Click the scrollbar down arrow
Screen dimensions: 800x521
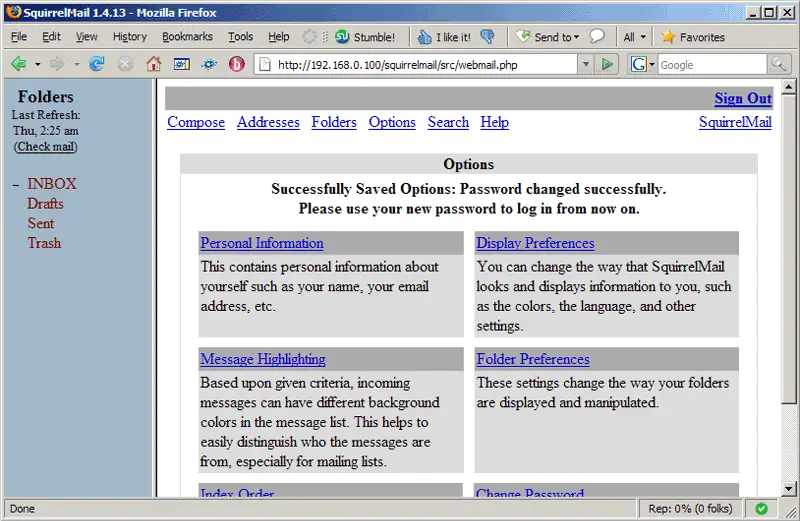(x=788, y=489)
